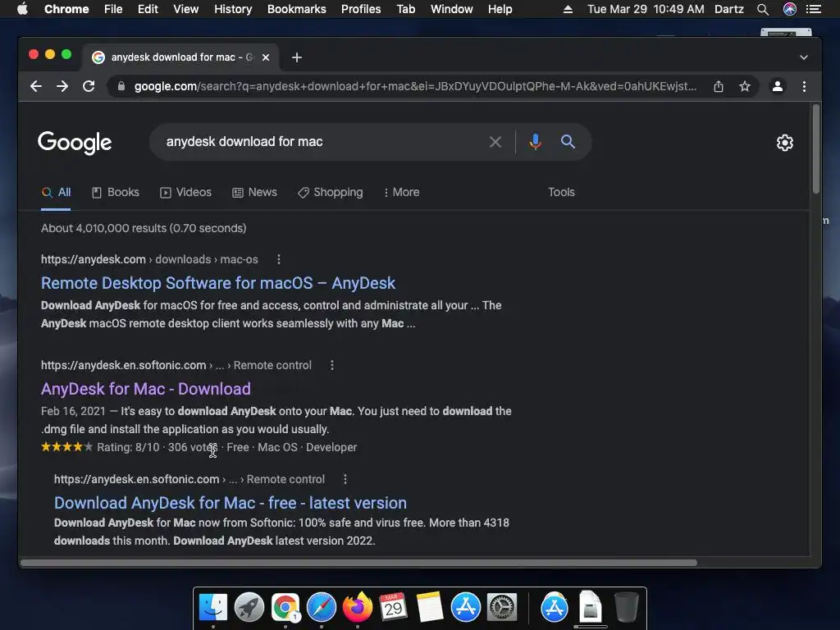840x630 pixels.
Task: Click the padlock site info icon
Action: [x=121, y=86]
